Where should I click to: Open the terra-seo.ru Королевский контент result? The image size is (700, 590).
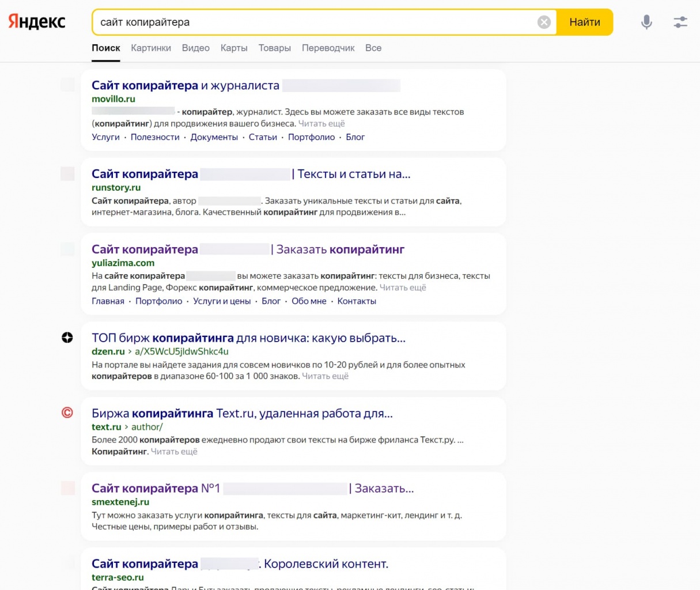(x=240, y=564)
